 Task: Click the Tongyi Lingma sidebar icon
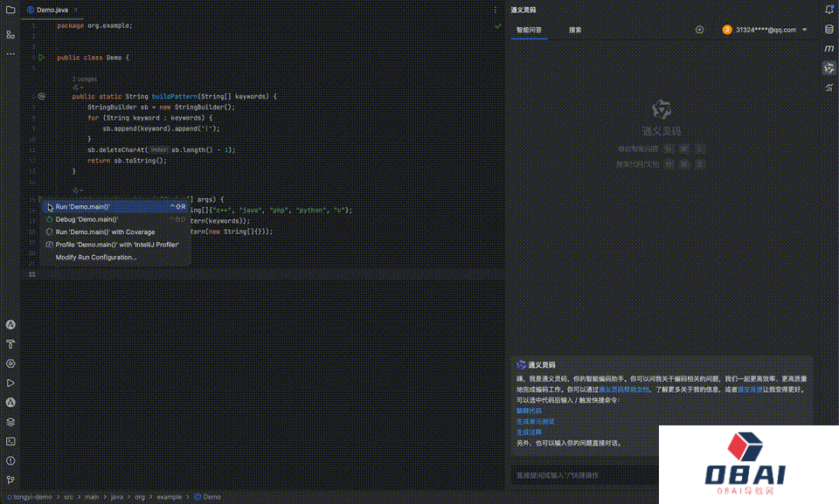pyautogui.click(x=829, y=68)
